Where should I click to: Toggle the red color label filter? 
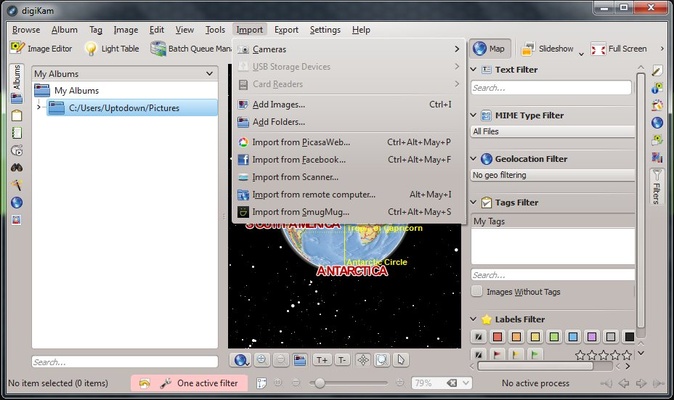[x=497, y=337]
